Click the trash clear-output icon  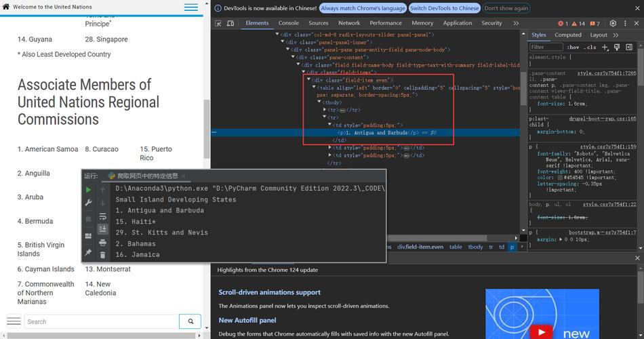point(103,255)
